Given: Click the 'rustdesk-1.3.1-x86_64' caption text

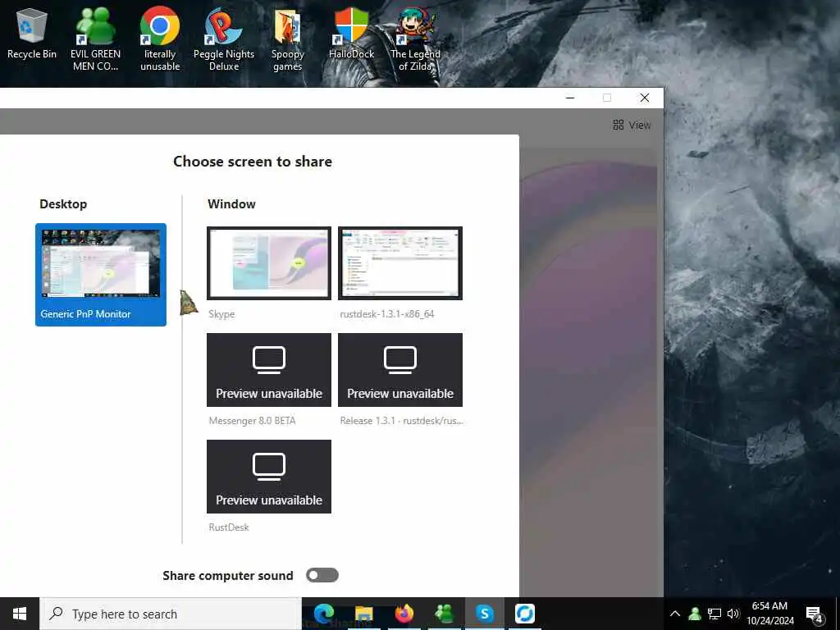Looking at the screenshot, I should point(387,314).
